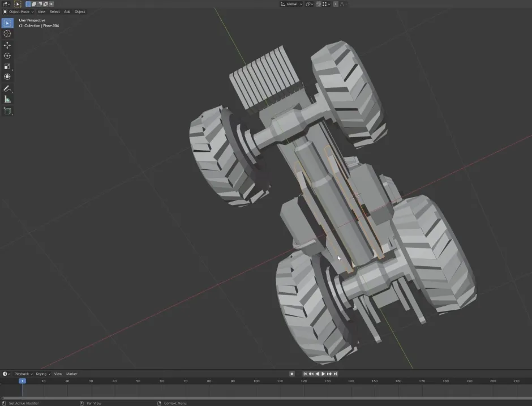532x406 pixels.
Task: Open the Select menu
Action: coord(55,11)
